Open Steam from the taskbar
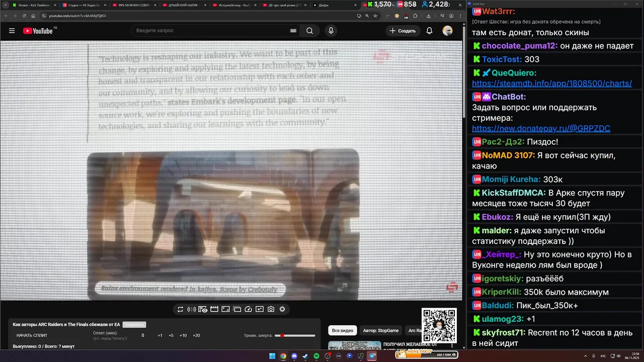Screen dimensions: 644x362 click(x=305, y=356)
